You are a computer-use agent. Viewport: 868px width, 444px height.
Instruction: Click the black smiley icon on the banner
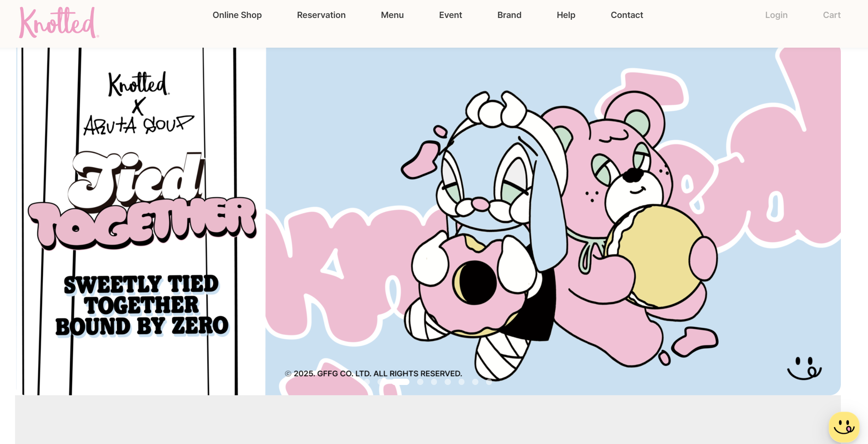[x=804, y=368]
